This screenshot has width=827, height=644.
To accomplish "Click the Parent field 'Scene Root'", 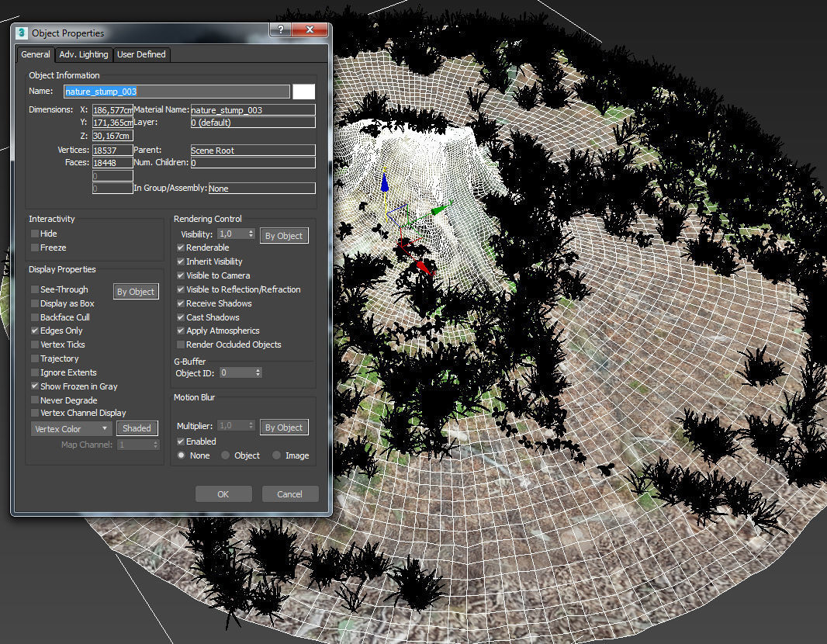I will tap(253, 151).
